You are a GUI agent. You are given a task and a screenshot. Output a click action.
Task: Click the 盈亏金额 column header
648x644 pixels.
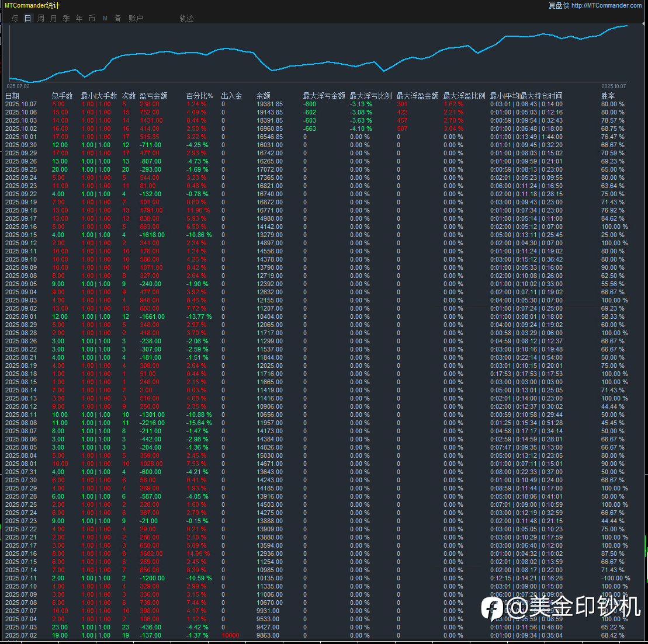pos(153,96)
